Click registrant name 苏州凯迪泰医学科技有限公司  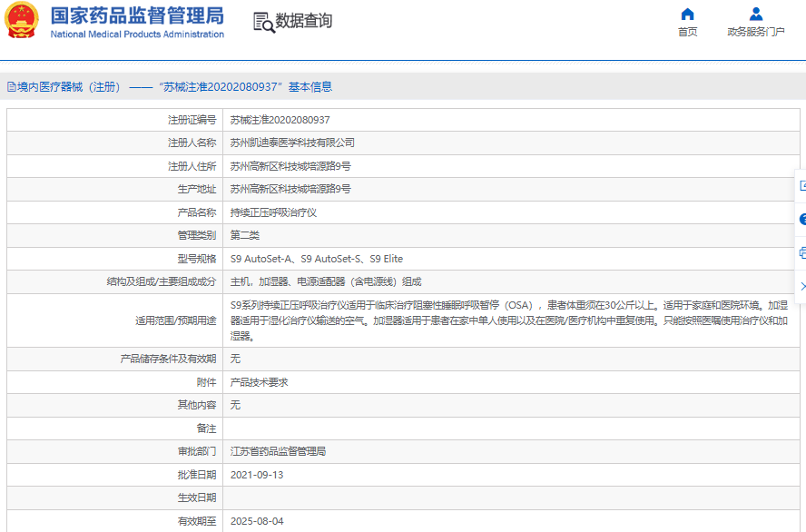click(292, 143)
